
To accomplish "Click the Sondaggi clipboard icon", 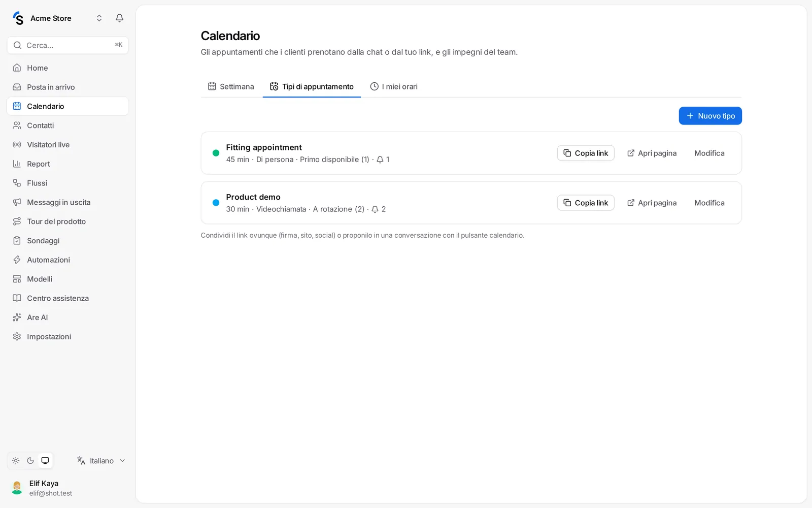I will (17, 241).
